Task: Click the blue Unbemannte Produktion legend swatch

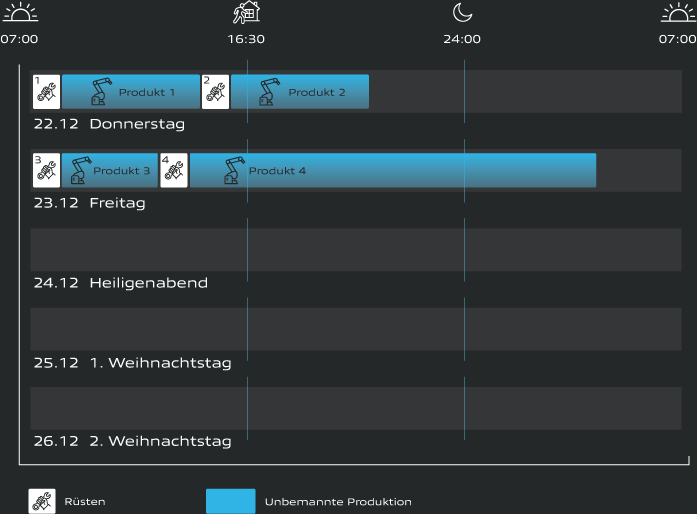Action: tap(230, 501)
